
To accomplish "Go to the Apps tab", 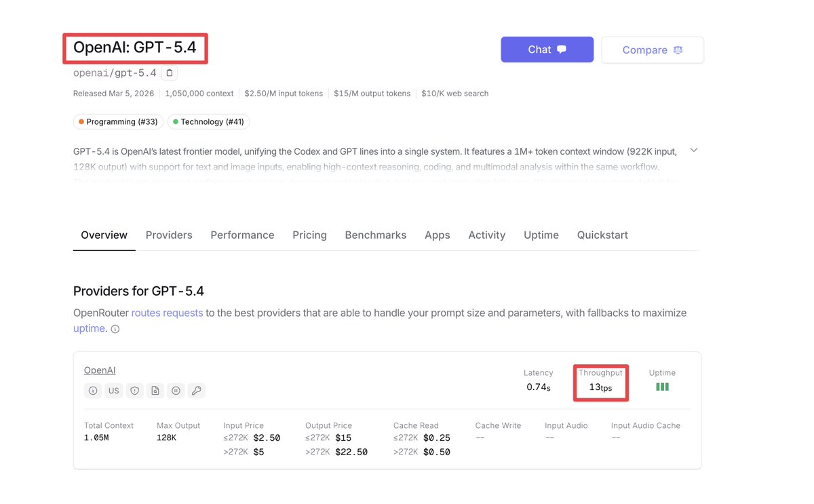I will (437, 235).
